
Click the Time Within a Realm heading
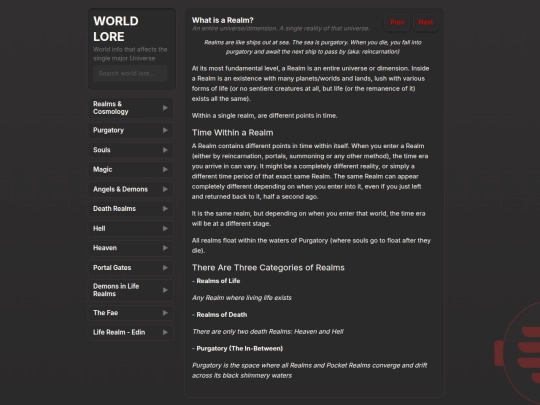point(232,133)
